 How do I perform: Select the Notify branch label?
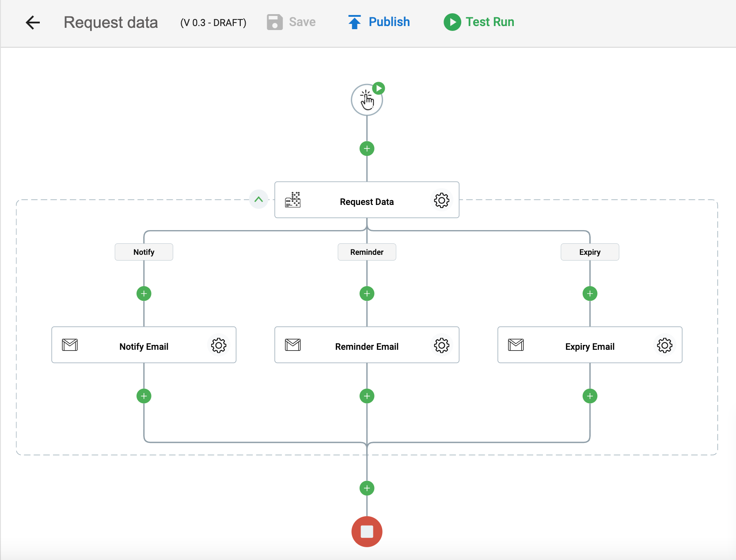pyautogui.click(x=144, y=252)
